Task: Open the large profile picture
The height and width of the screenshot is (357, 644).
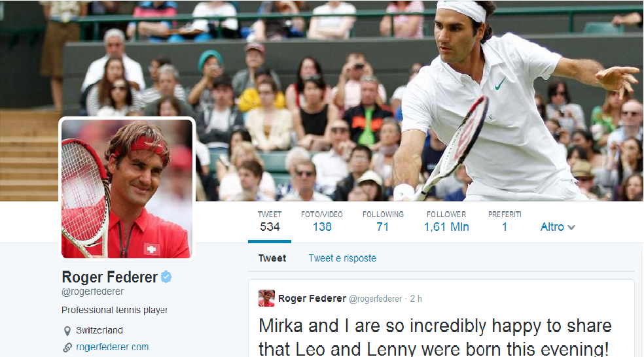Action: point(127,189)
